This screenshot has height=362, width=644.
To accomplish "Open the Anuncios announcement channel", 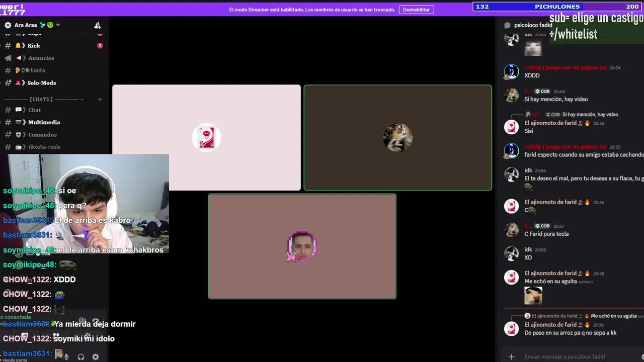I will pos(41,58).
